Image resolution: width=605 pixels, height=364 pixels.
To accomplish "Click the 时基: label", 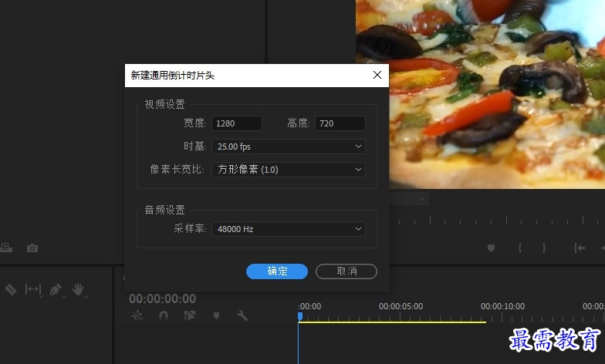I will [194, 147].
